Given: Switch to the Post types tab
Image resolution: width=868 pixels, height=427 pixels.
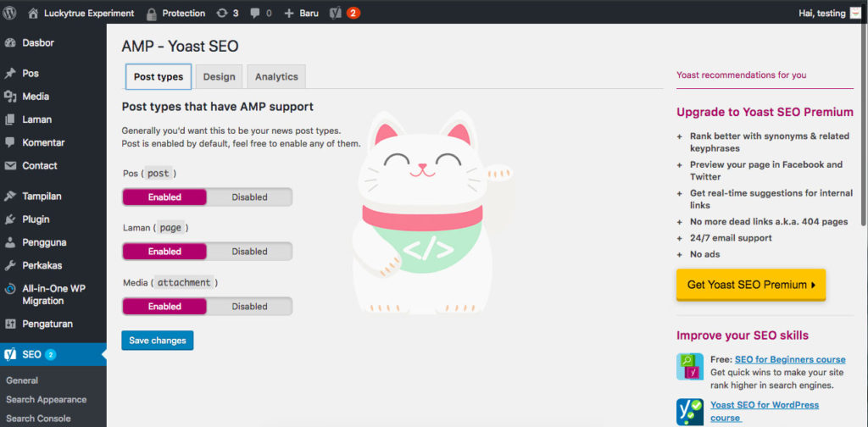Looking at the screenshot, I should pyautogui.click(x=159, y=77).
